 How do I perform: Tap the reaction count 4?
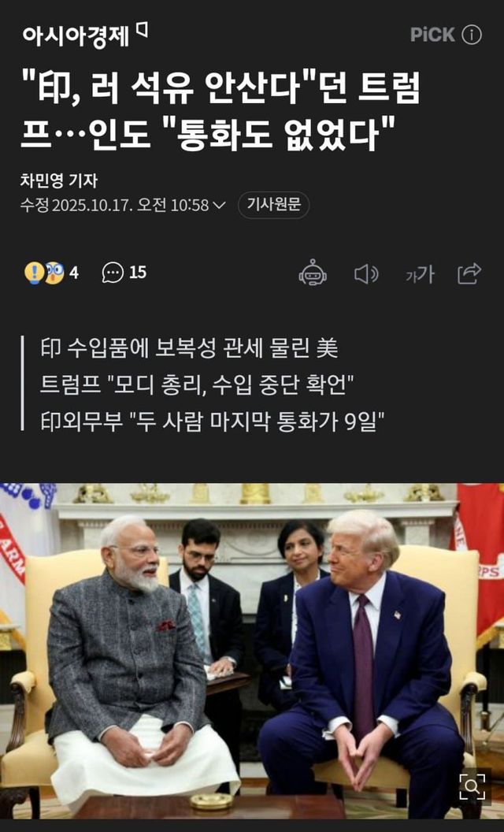(x=74, y=273)
